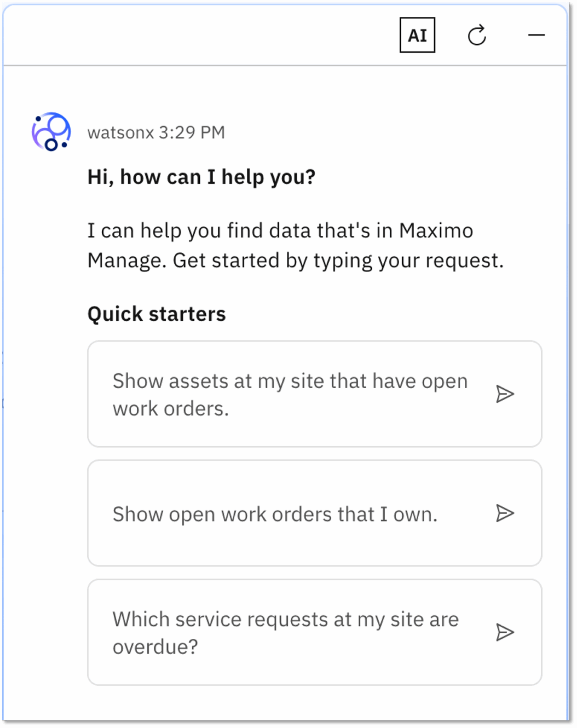Click the word 'overdue?' in third card

155,647
